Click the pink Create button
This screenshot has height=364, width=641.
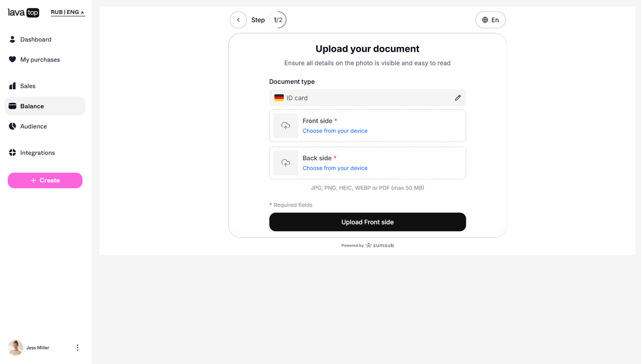click(x=45, y=180)
